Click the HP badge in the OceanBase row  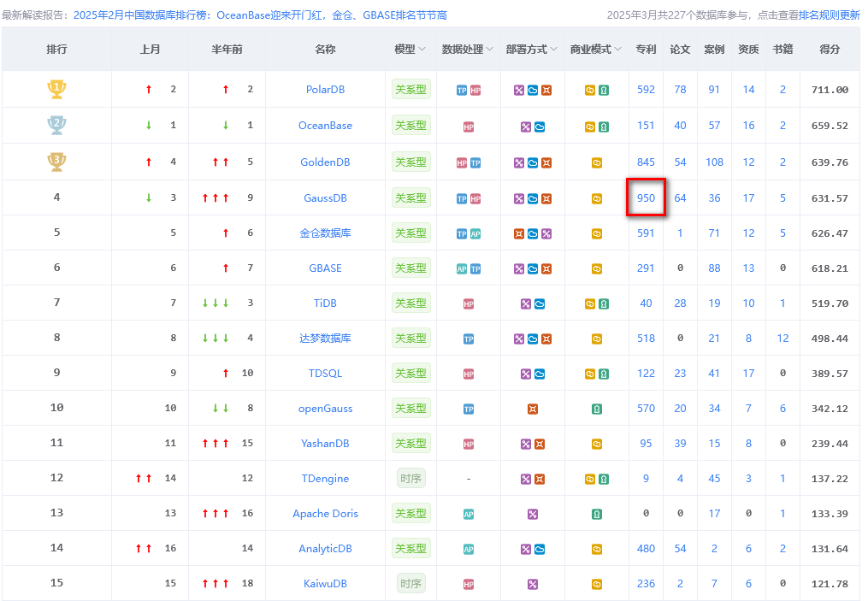coord(469,127)
